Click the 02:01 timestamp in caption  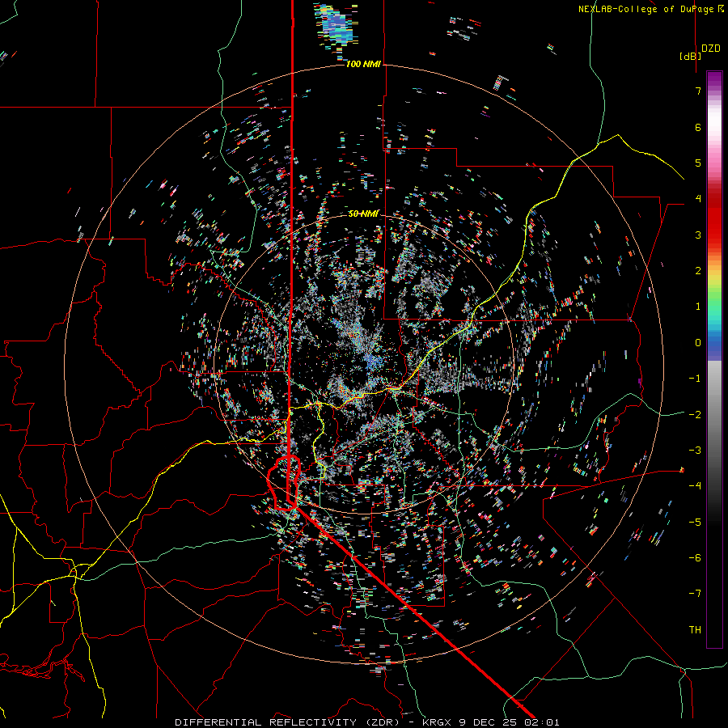tap(542, 722)
